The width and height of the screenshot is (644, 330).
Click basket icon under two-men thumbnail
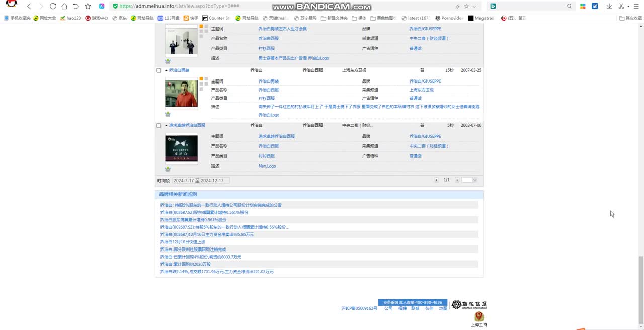168,61
